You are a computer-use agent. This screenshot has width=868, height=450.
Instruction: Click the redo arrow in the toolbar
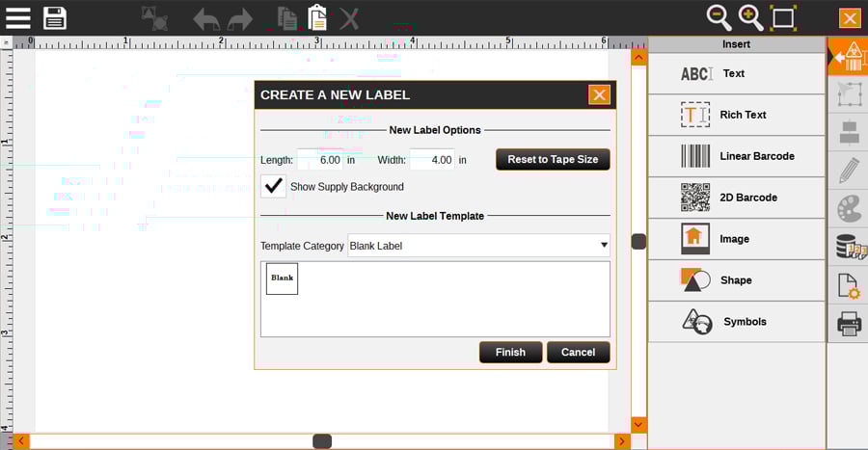pyautogui.click(x=240, y=19)
